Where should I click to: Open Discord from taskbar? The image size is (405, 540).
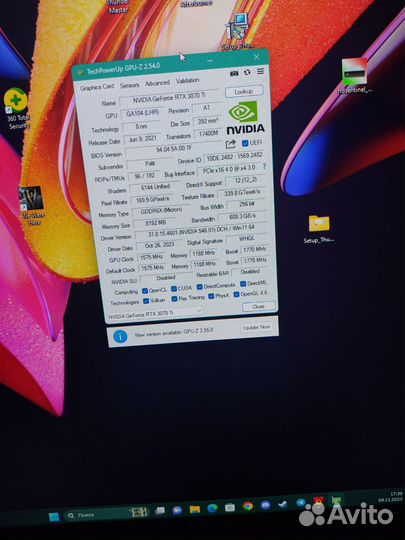[x=265, y=505]
